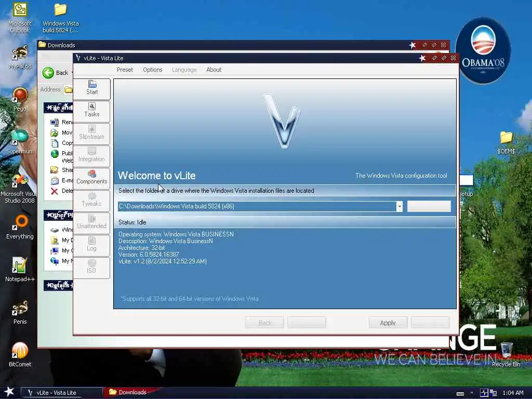Select the Supermium desktop shortcut
This screenshot has height=399, width=532.
20,142
